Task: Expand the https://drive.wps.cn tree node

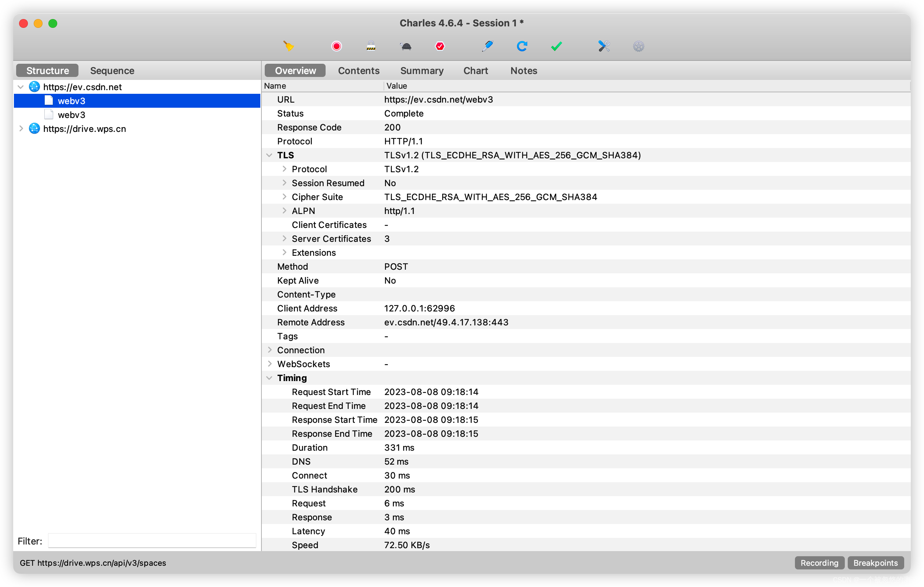Action: (21, 129)
